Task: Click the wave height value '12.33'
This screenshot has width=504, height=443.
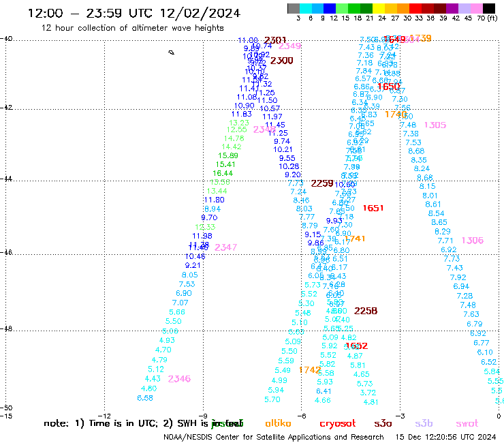Action: tap(205, 227)
